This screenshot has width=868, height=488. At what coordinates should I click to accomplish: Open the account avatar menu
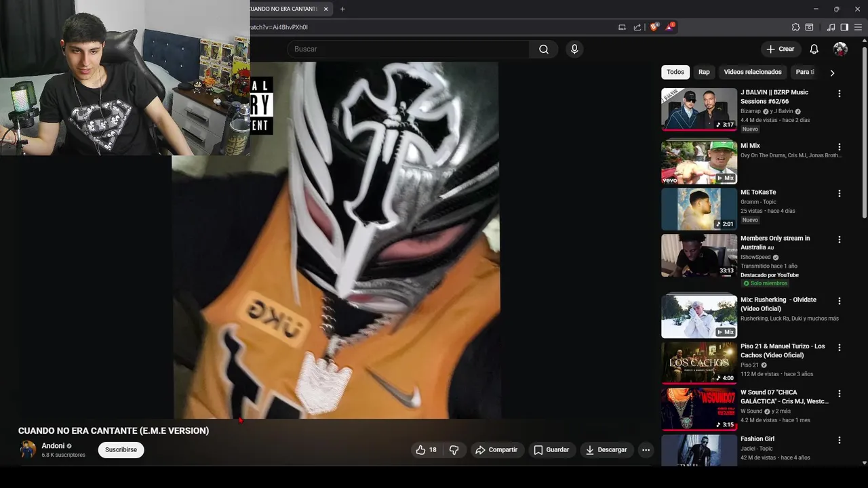[x=840, y=49]
